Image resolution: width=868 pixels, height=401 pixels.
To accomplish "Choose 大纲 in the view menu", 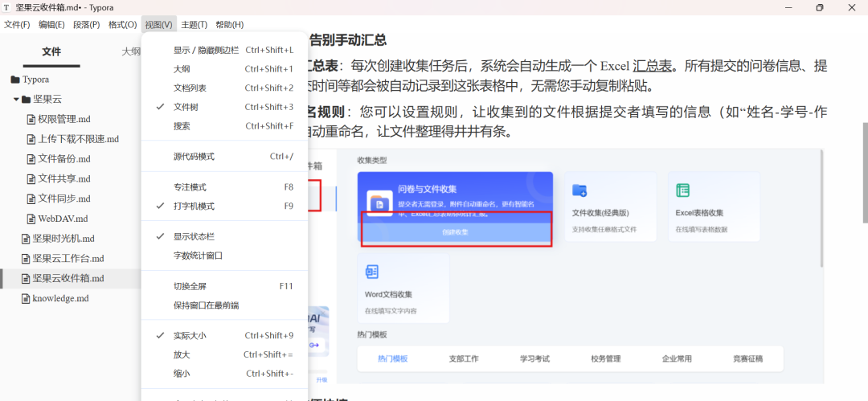I will tap(225, 69).
